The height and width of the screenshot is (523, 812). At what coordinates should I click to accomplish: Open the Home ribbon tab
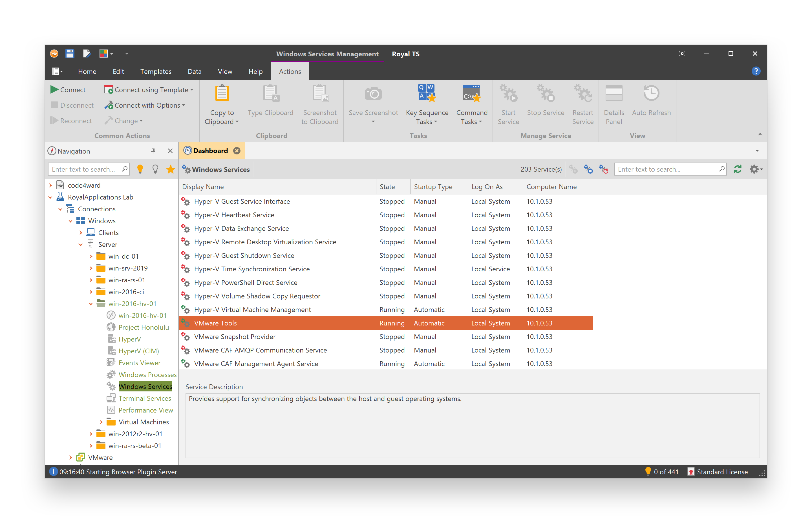tap(87, 71)
